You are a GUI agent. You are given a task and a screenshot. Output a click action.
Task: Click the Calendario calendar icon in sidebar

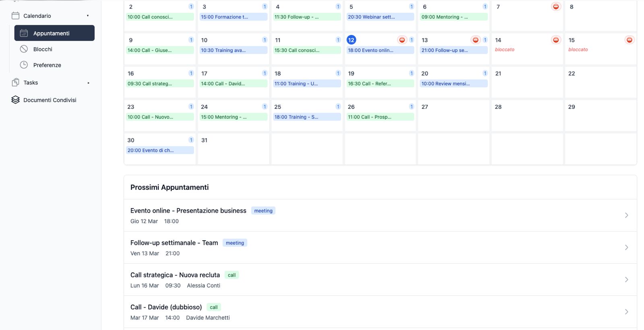point(15,16)
